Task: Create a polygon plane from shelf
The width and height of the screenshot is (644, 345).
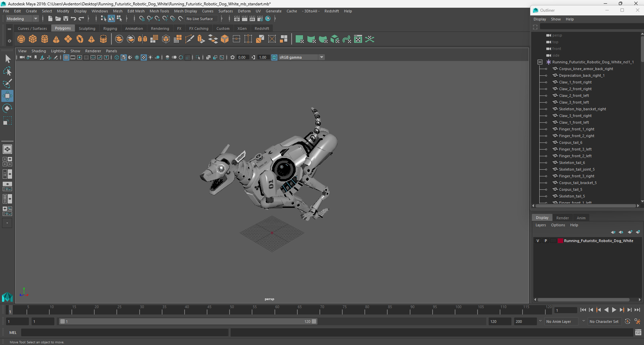Action: [68, 39]
